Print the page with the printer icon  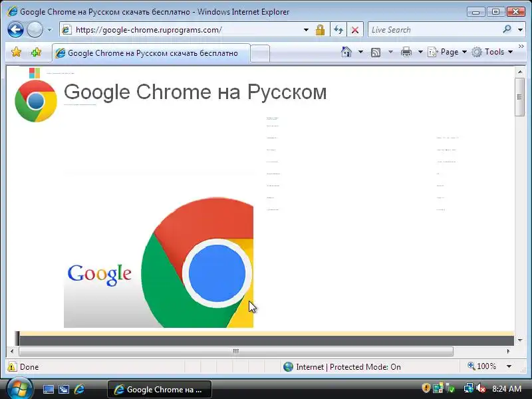coord(406,52)
